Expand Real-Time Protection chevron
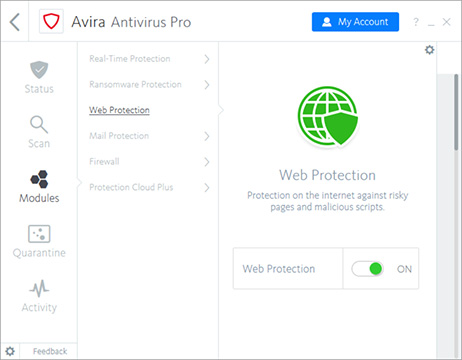Image resolution: width=462 pixels, height=360 pixels. click(207, 59)
